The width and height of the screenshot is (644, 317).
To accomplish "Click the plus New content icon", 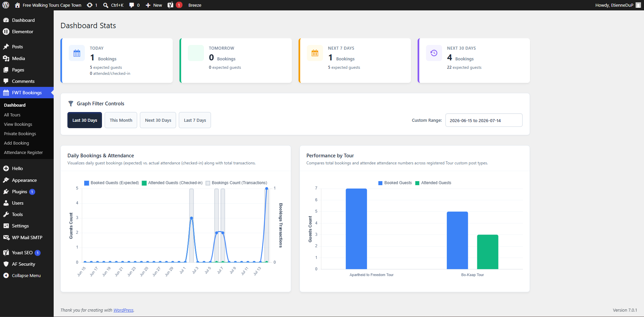I will (x=148, y=5).
